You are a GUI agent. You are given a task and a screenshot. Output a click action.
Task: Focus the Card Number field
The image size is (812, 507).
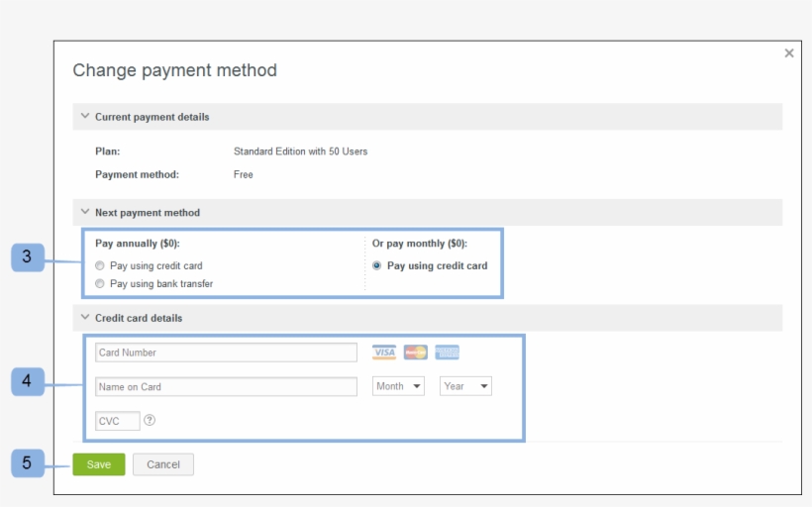(x=227, y=353)
